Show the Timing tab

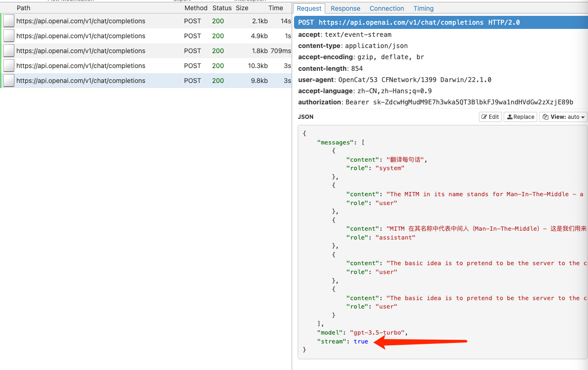point(423,8)
